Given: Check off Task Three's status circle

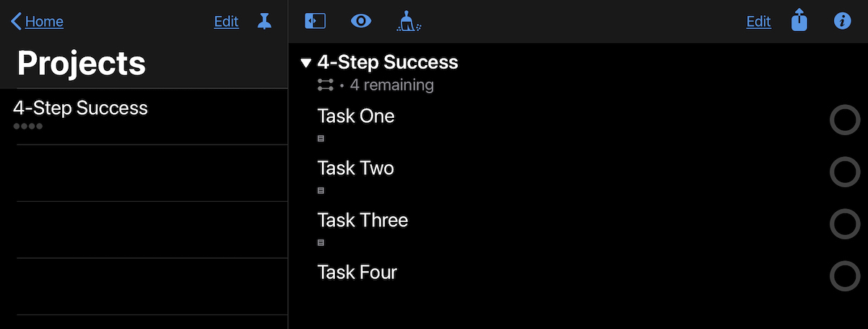Looking at the screenshot, I should click(x=844, y=224).
